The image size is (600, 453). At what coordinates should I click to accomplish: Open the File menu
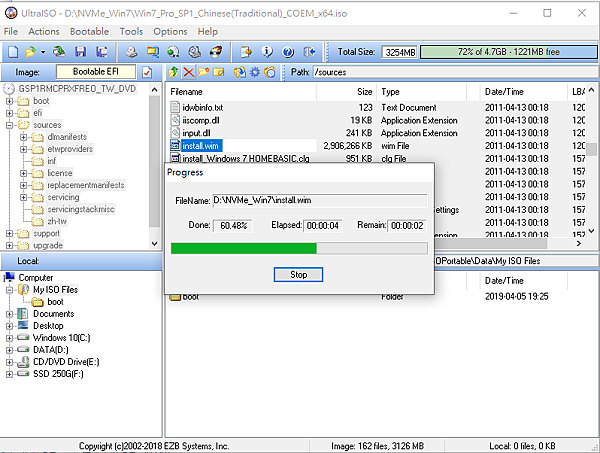coord(11,31)
